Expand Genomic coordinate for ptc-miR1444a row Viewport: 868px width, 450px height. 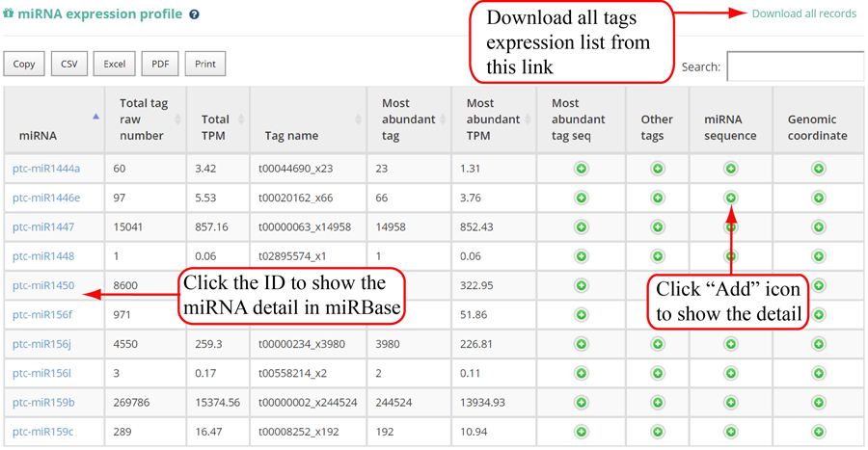tap(818, 169)
